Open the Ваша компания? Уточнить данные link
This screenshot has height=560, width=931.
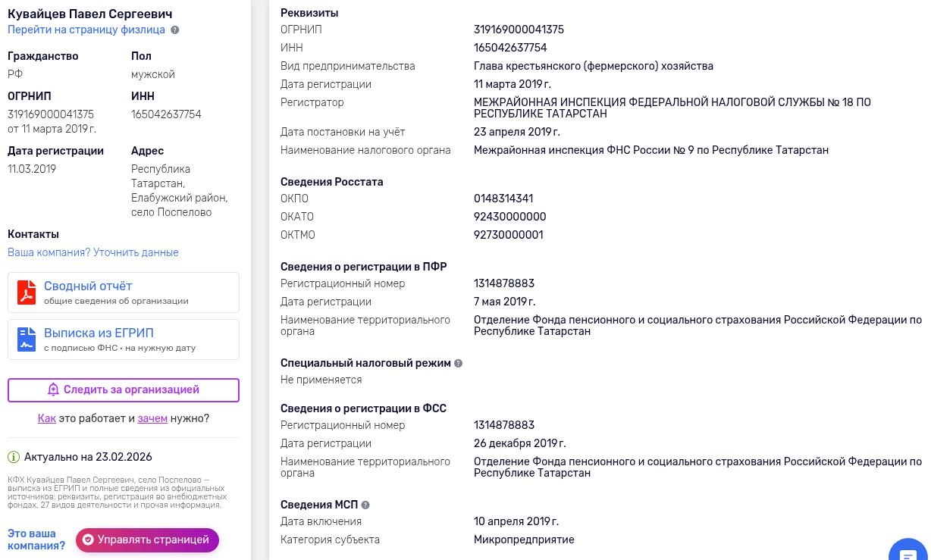[93, 252]
